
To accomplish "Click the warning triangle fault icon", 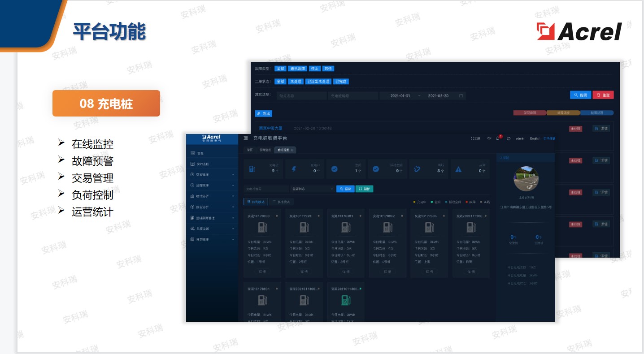I will click(x=458, y=169).
